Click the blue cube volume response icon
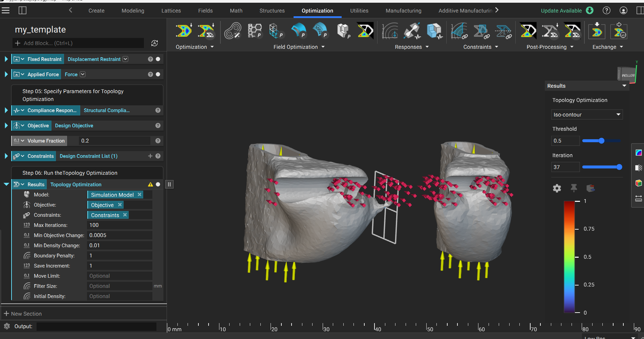Viewport: 644px width, 339px height. point(434,31)
